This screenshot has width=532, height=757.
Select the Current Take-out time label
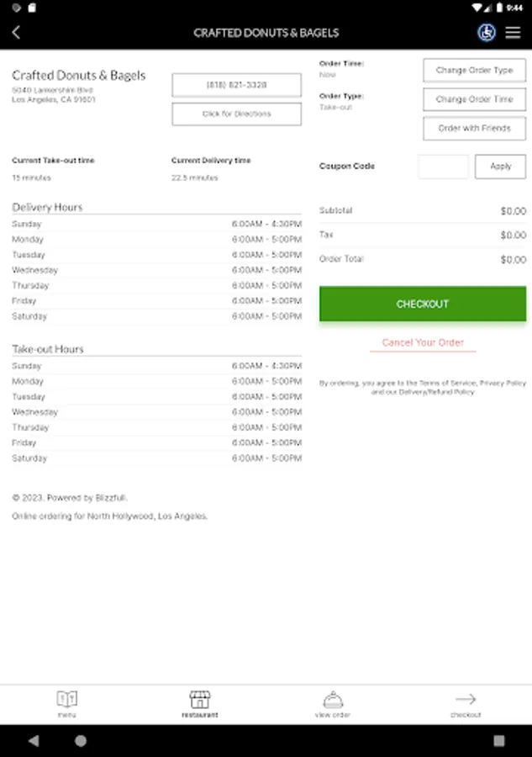[x=53, y=161]
